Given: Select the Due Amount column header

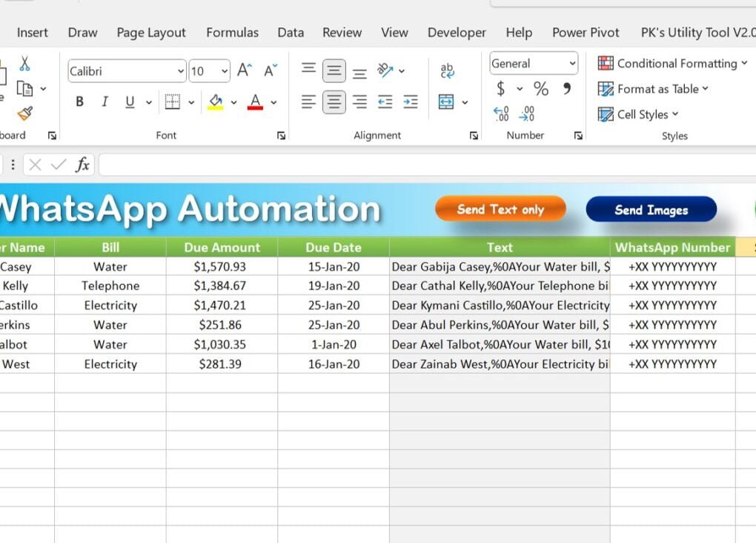Looking at the screenshot, I should 222,247.
